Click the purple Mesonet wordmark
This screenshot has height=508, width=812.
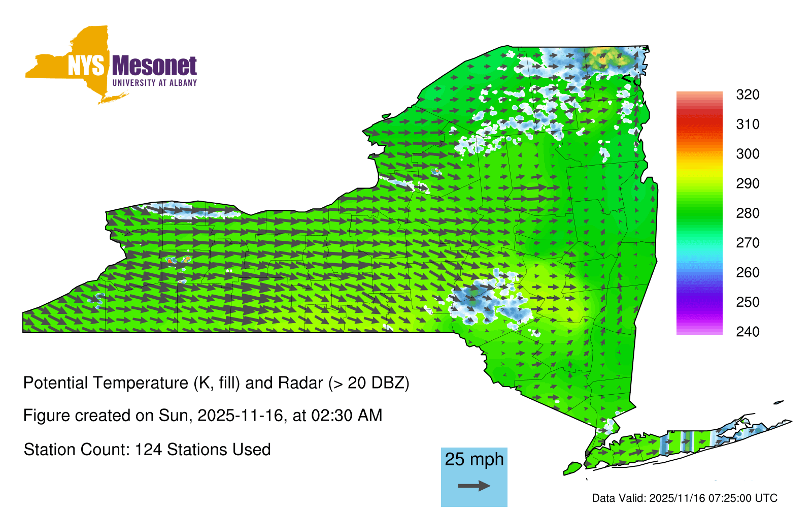pos(154,67)
